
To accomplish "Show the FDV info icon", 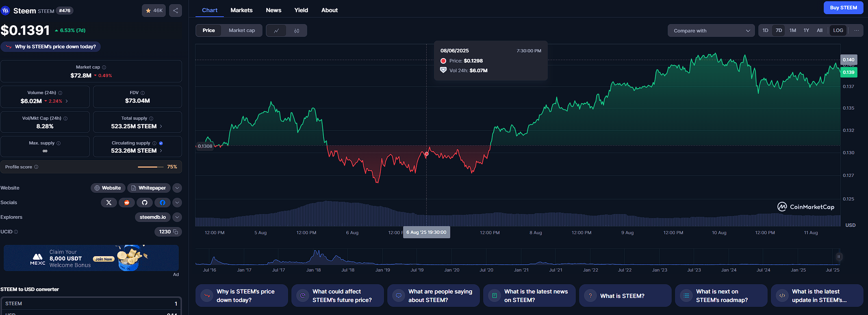I will click(x=143, y=93).
